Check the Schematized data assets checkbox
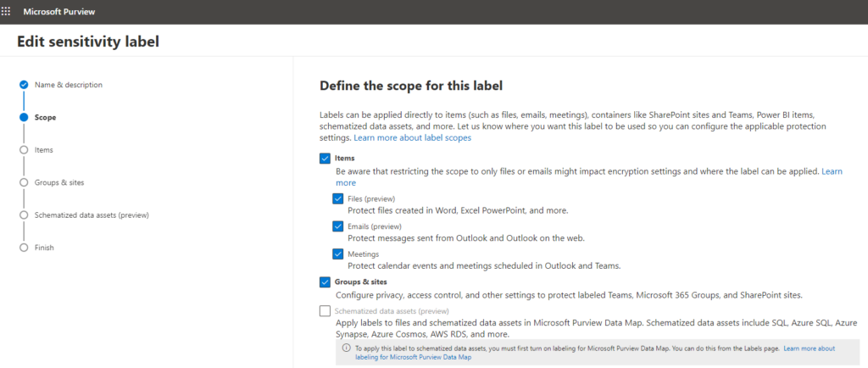This screenshot has width=868, height=368. [325, 311]
